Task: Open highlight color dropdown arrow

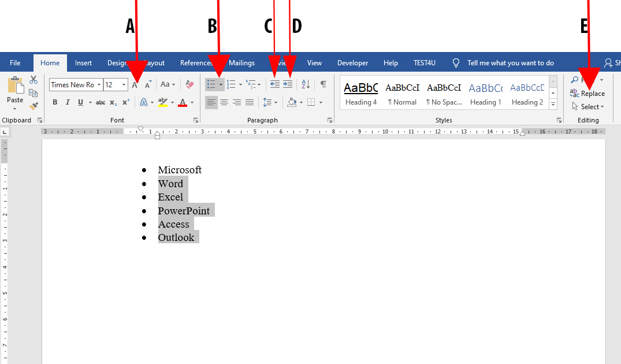Action: 172,103
